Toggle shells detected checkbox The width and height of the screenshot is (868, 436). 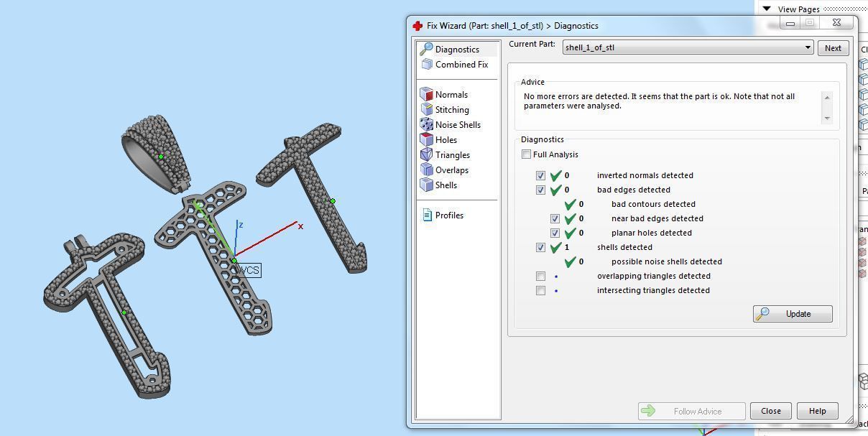pyautogui.click(x=540, y=247)
